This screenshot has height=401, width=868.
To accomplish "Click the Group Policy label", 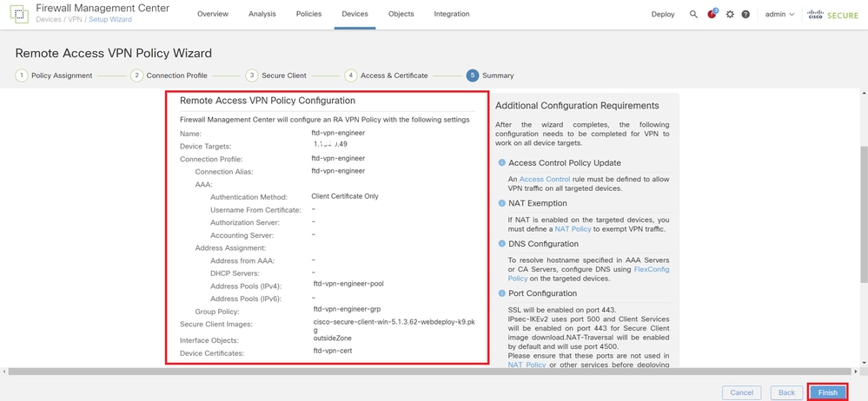I will (x=217, y=312).
